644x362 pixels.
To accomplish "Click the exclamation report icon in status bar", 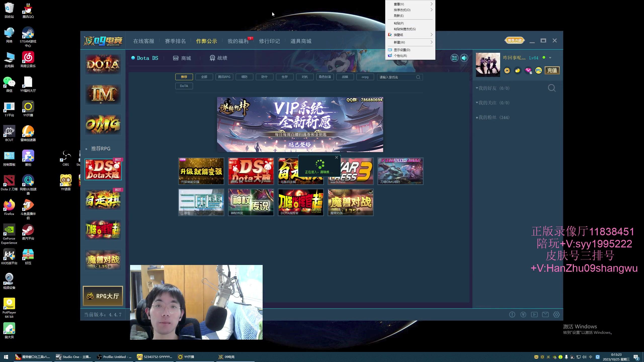I will coord(512,314).
